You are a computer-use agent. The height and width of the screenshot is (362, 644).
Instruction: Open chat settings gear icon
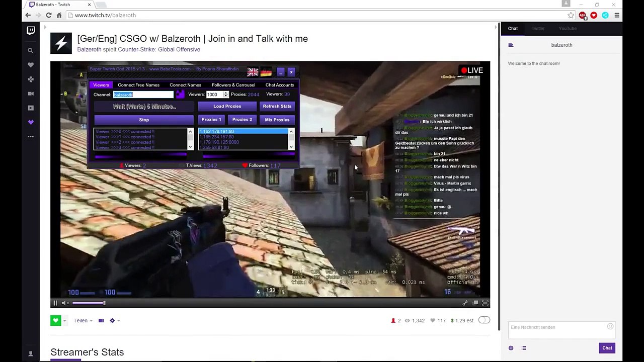point(511,348)
